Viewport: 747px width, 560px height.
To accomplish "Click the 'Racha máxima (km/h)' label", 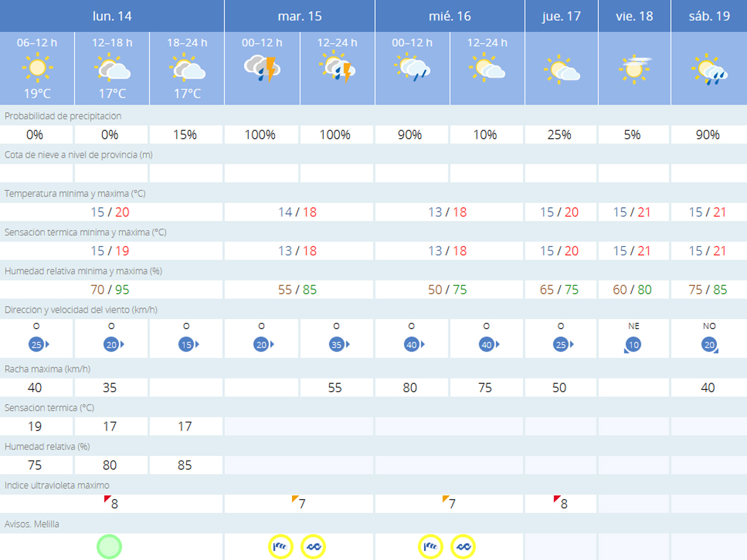I will 47,369.
